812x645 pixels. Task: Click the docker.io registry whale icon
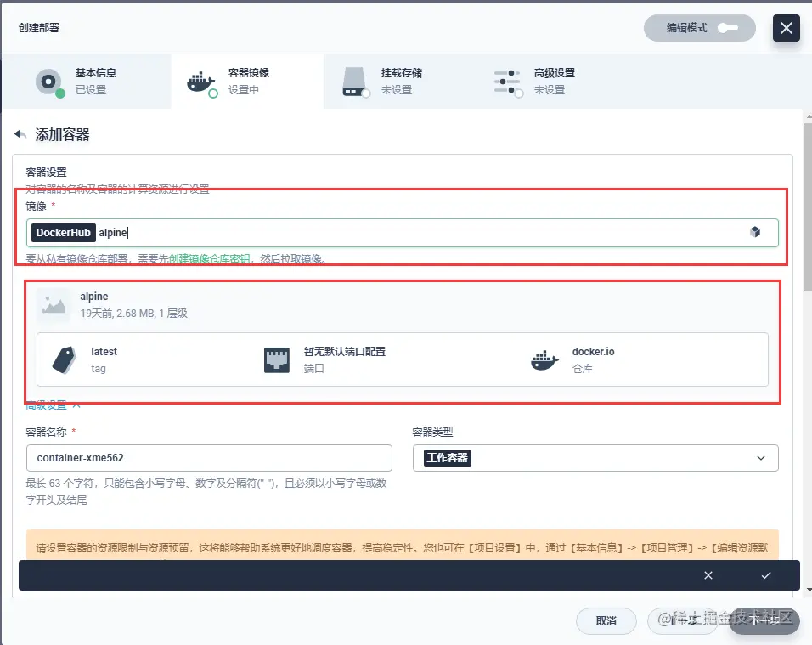tap(544, 360)
